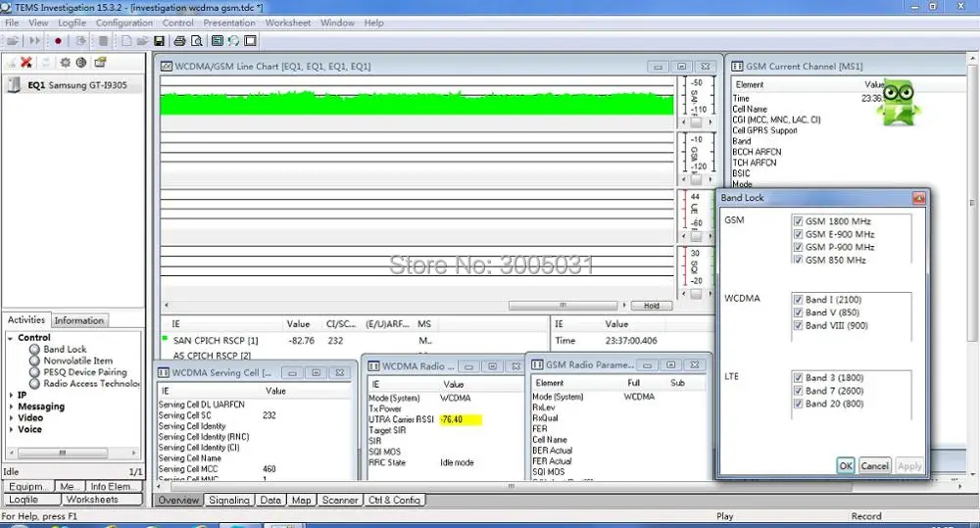Image resolution: width=980 pixels, height=528 pixels.
Task: Click the teal worksheet layout icon
Action: tap(217, 41)
